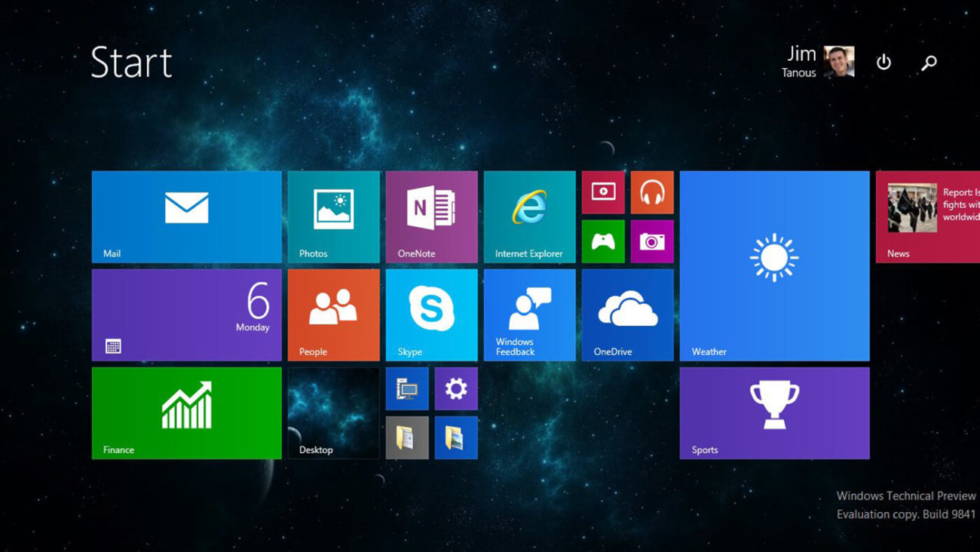Open the Desktop tile
Screen dimensions: 980x552
(x=332, y=412)
